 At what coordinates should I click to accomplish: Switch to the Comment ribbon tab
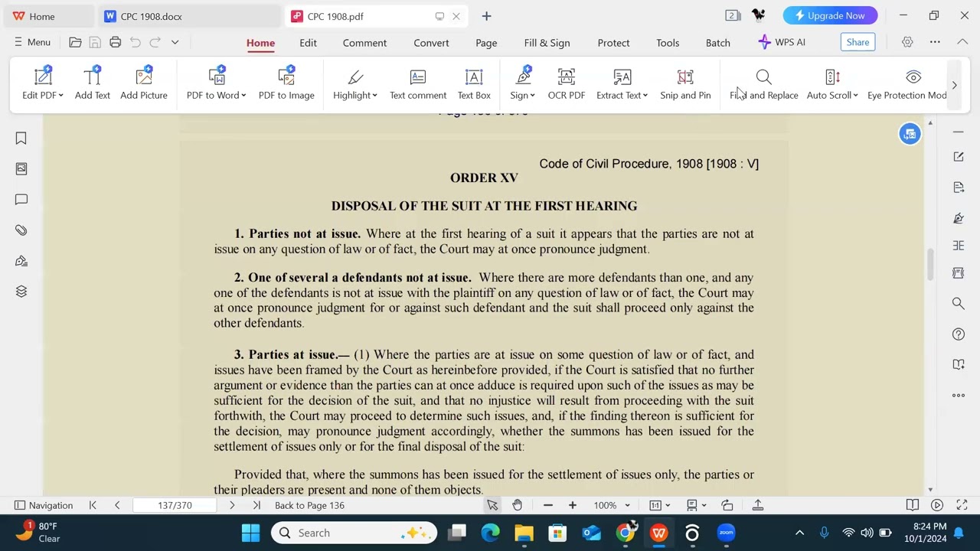click(364, 43)
